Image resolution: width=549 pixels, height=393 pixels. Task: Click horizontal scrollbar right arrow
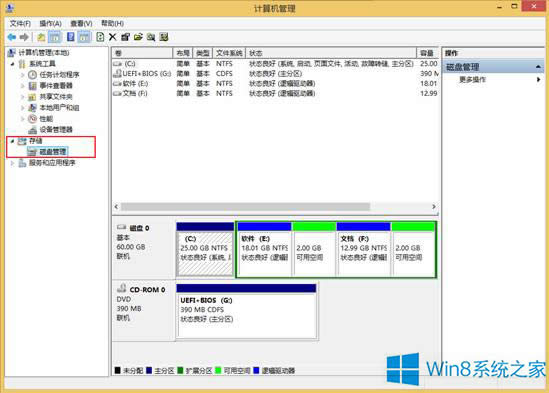tap(434, 207)
